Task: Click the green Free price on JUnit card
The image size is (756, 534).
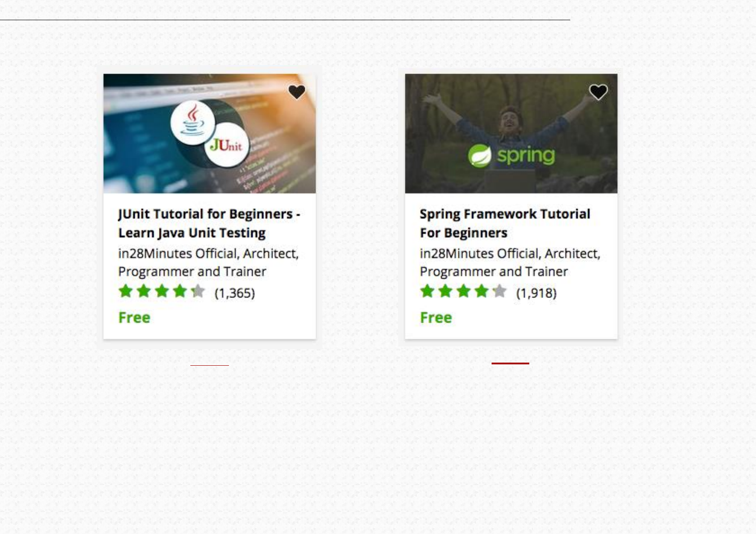Action: click(134, 318)
